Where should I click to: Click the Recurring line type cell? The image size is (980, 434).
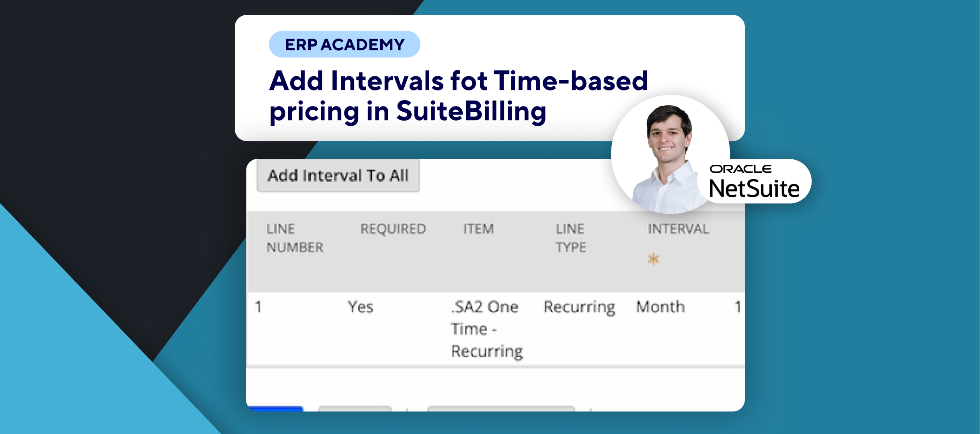(x=579, y=307)
